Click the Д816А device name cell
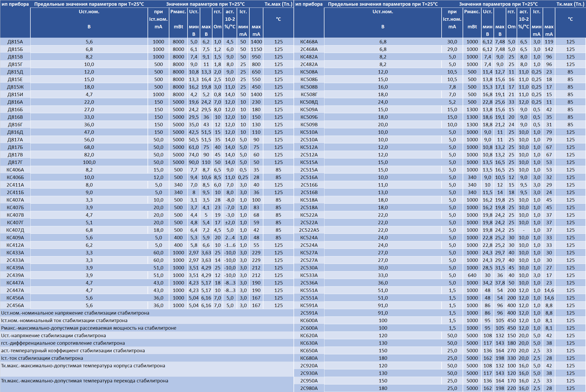Image resolution: width=586 pixels, height=392 pixels. 15,102
